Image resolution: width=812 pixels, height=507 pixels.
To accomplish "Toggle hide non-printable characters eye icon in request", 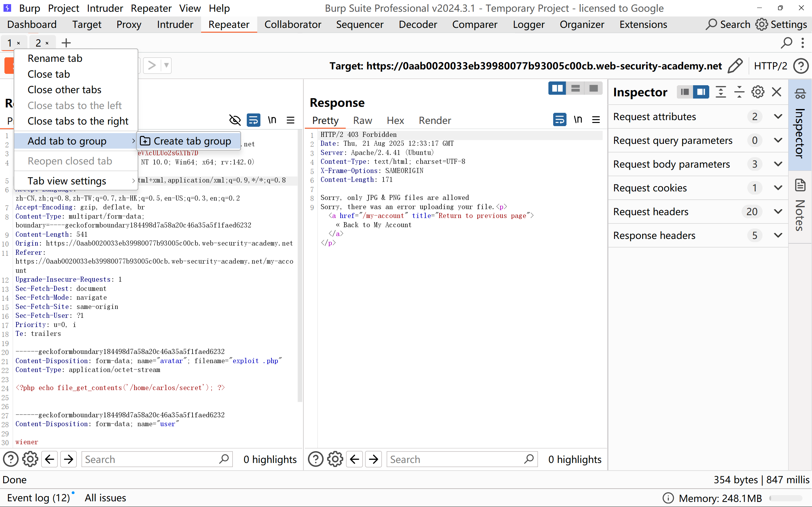I will (x=235, y=120).
